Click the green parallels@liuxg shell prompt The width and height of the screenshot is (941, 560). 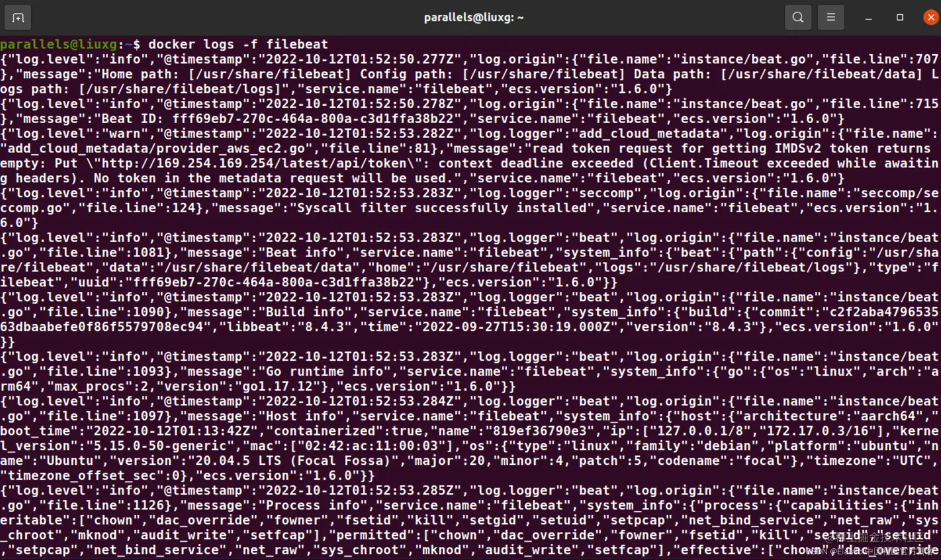click(59, 44)
